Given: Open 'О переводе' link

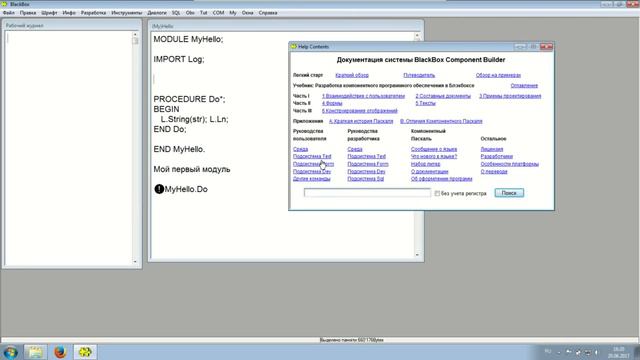Looking at the screenshot, I should 494,171.
